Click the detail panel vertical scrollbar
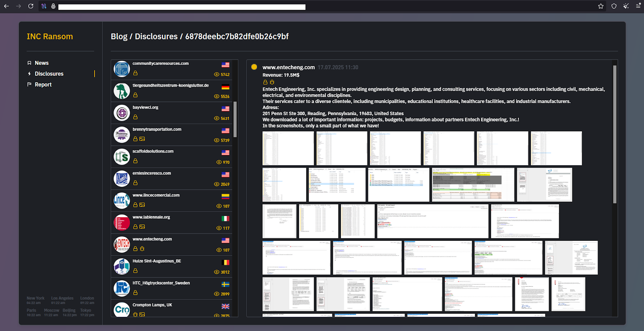 click(615, 134)
